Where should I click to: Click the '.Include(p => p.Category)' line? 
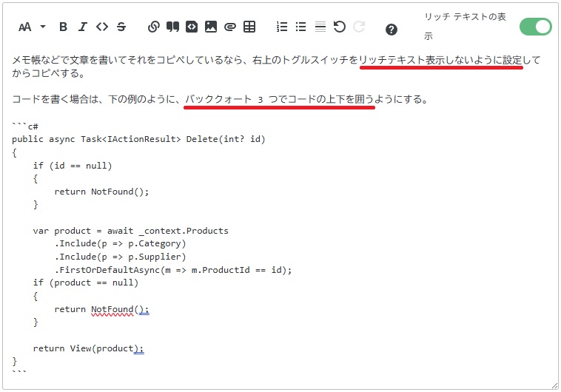pos(120,243)
